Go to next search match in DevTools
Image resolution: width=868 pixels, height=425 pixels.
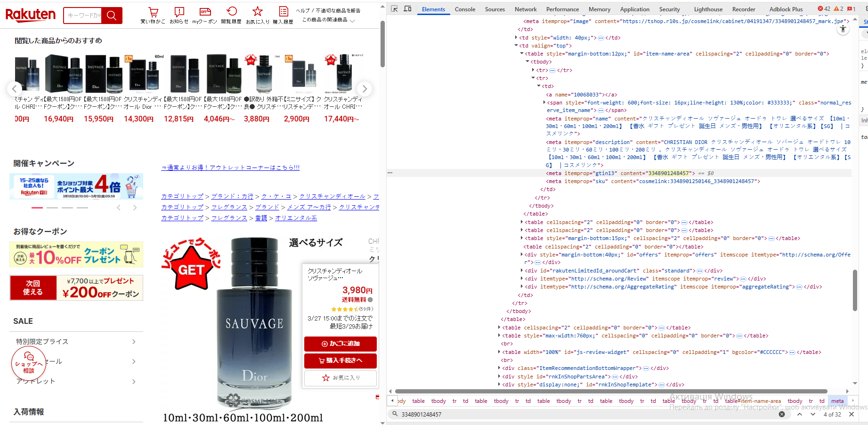point(813,414)
